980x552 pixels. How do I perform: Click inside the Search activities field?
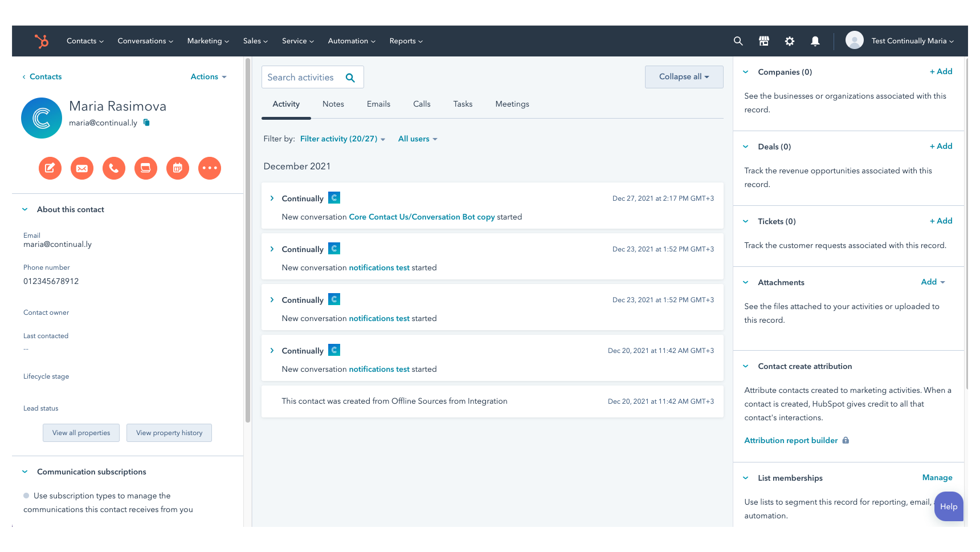tap(308, 76)
